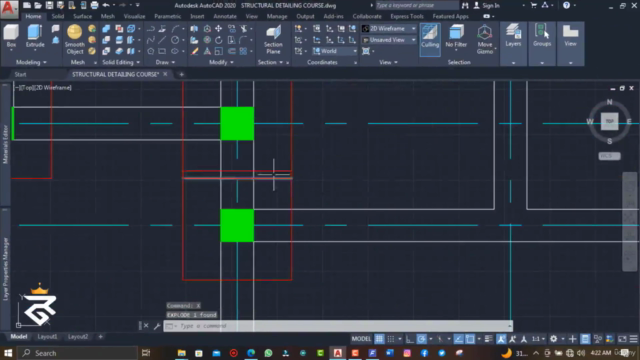Click the Save icon in quick access toolbar
Image resolution: width=640 pixels, height=360 pixels.
tap(49, 5)
